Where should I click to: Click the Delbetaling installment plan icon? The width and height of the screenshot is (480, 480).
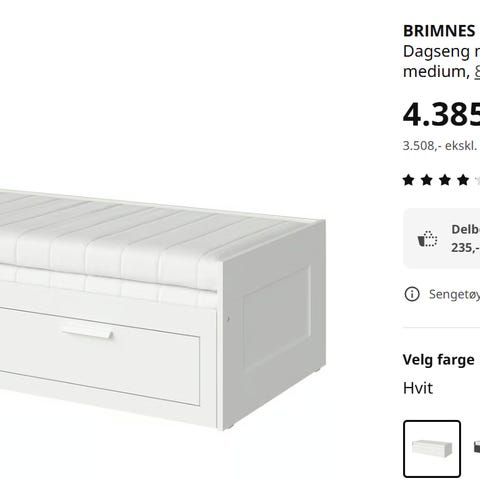pyautogui.click(x=428, y=239)
